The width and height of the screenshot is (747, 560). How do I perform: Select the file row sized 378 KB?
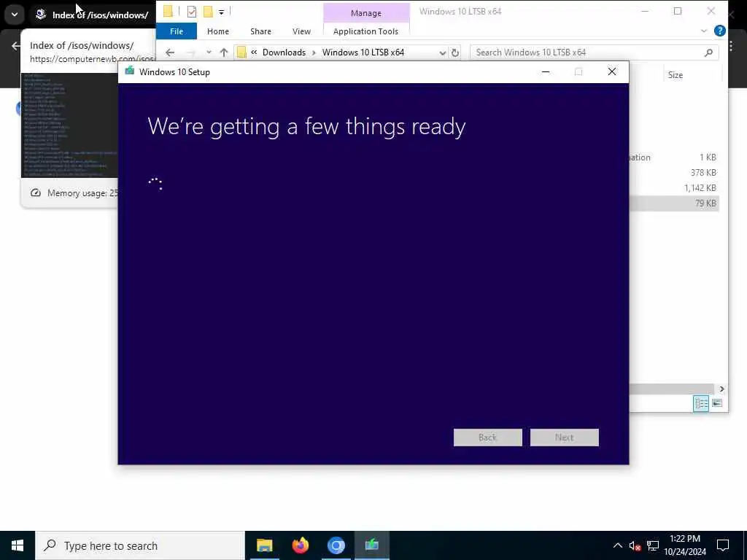coord(674,173)
